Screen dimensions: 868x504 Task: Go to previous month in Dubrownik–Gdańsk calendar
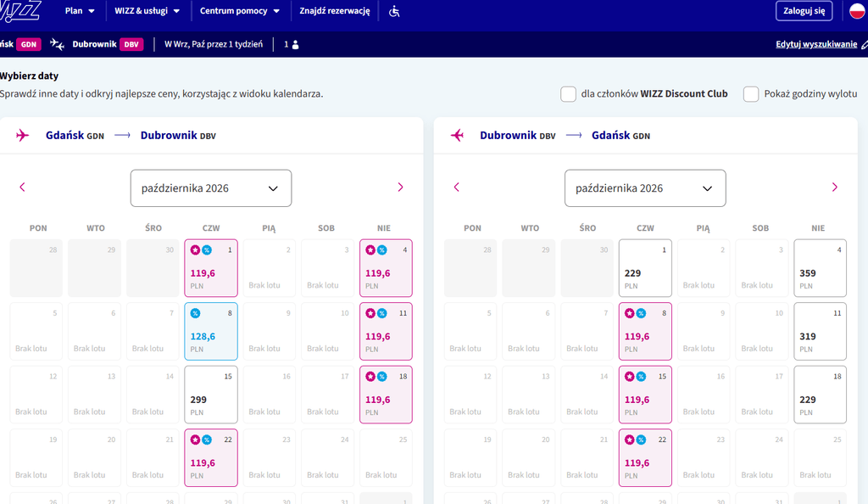456,188
